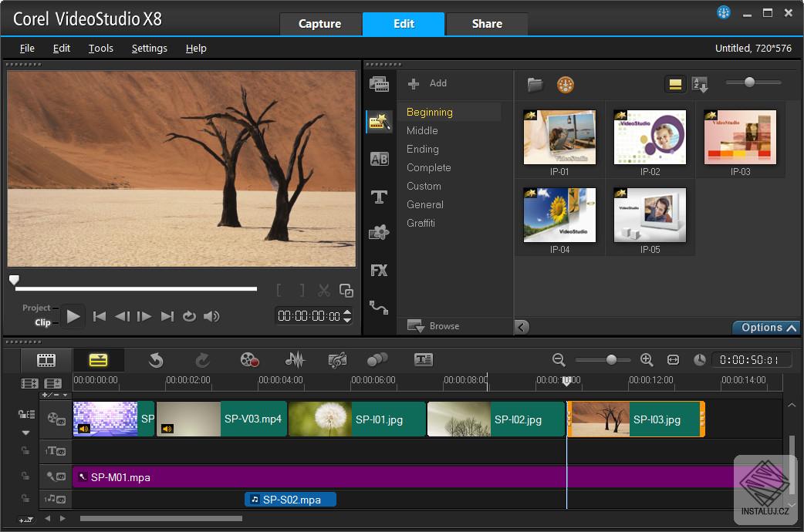804x532 pixels.
Task: Select the Instant Project panel icon
Action: [379, 121]
